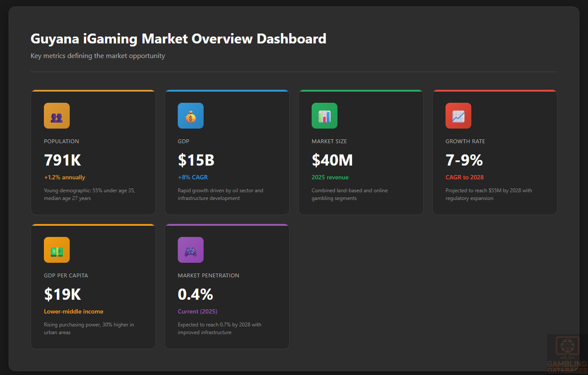Click the 'Lower-middle income' label
The height and width of the screenshot is (375, 588).
pos(74,311)
